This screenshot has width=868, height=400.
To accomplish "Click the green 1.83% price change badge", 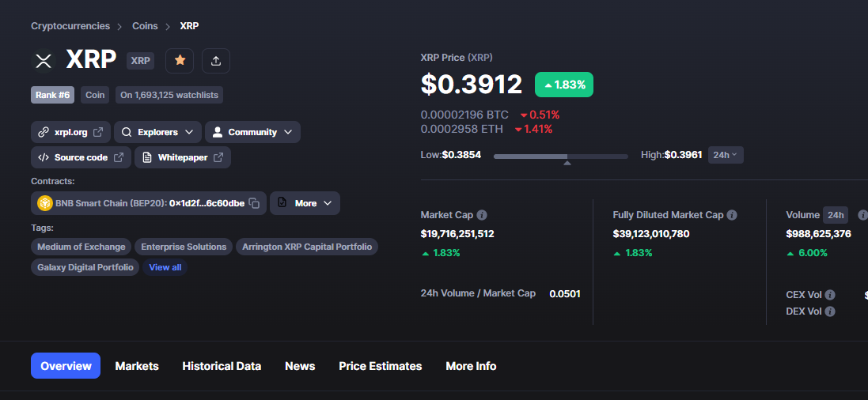I will click(563, 85).
